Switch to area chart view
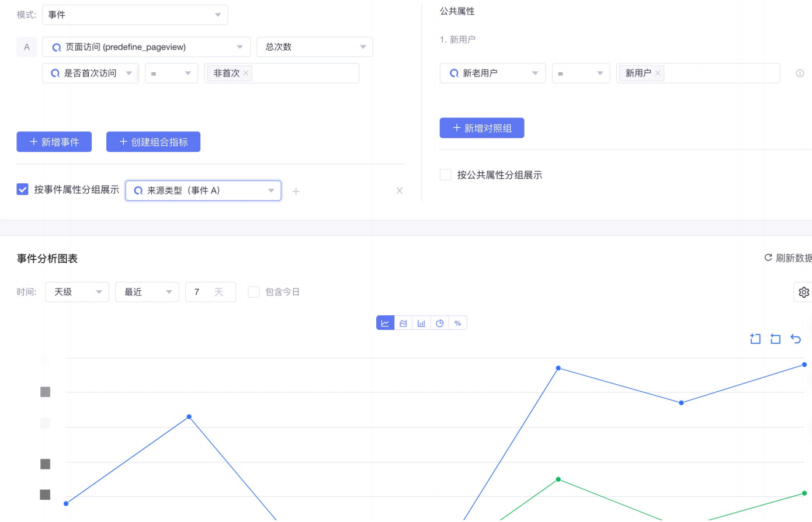 click(403, 323)
